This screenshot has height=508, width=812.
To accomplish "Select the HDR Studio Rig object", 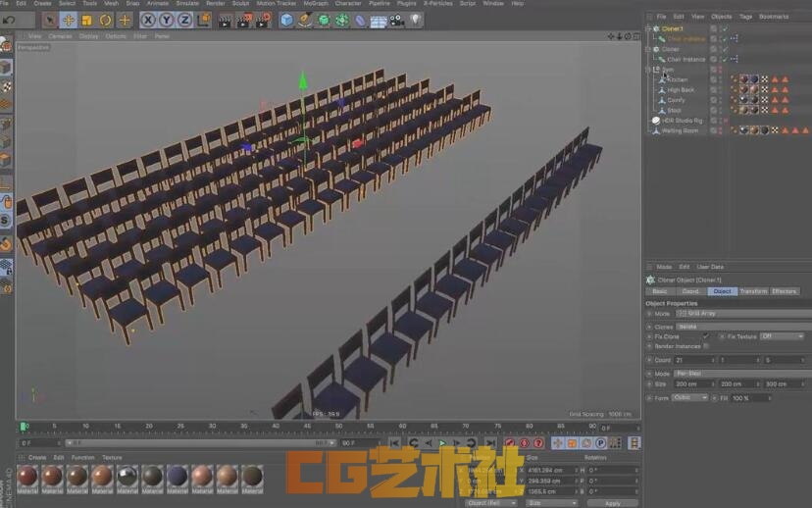I will [x=682, y=121].
